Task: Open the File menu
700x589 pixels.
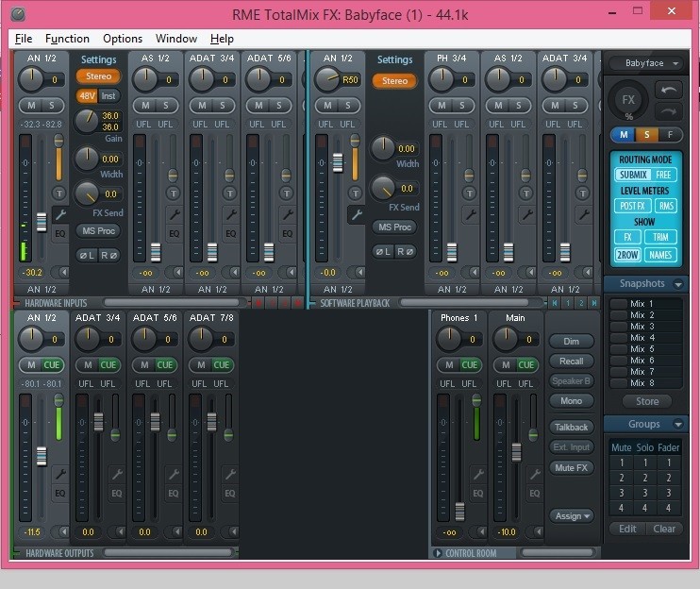Action: point(24,39)
